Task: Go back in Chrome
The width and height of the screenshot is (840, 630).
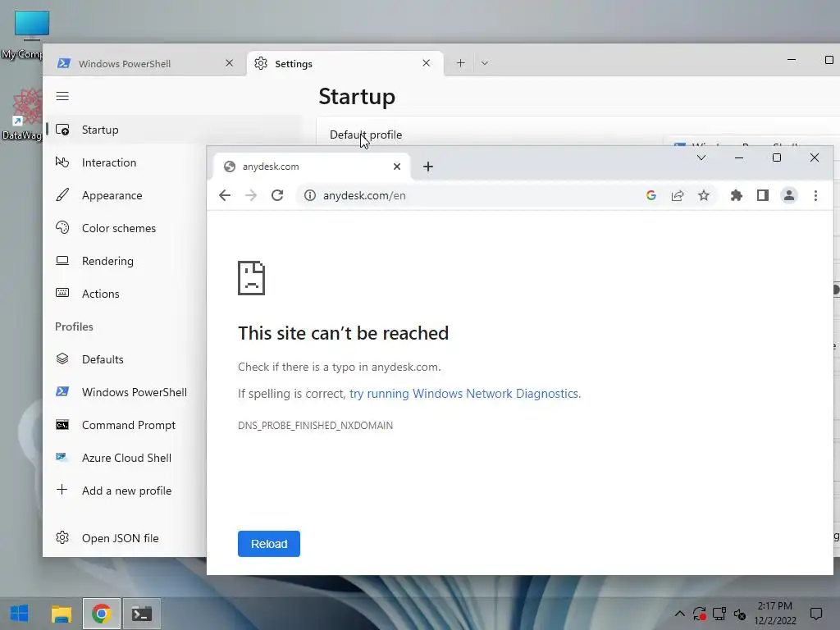Action: tap(225, 195)
